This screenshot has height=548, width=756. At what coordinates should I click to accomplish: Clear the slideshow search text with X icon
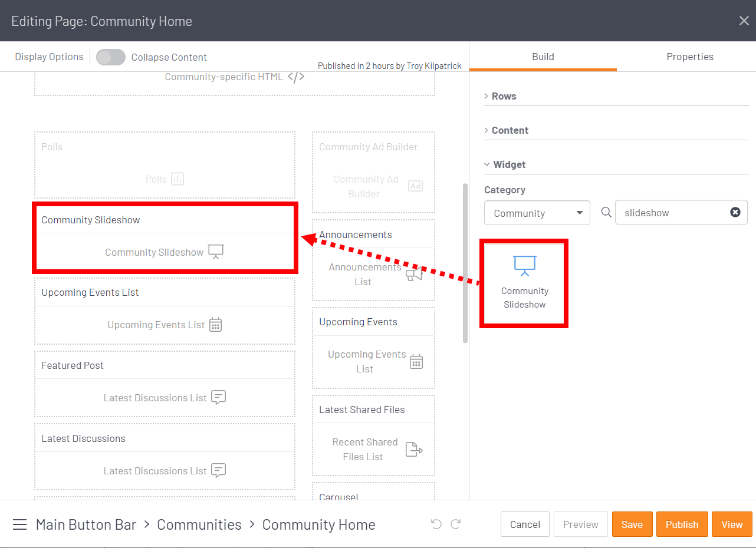coord(735,213)
